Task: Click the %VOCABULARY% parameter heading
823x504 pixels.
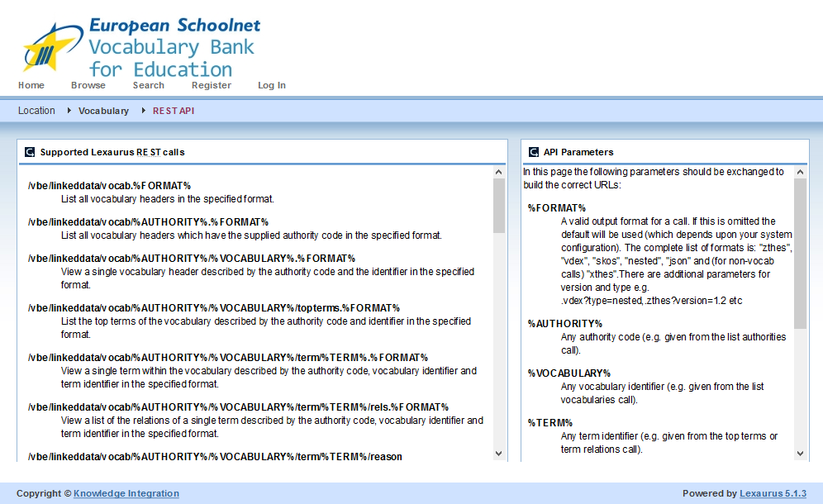Action: coord(569,373)
